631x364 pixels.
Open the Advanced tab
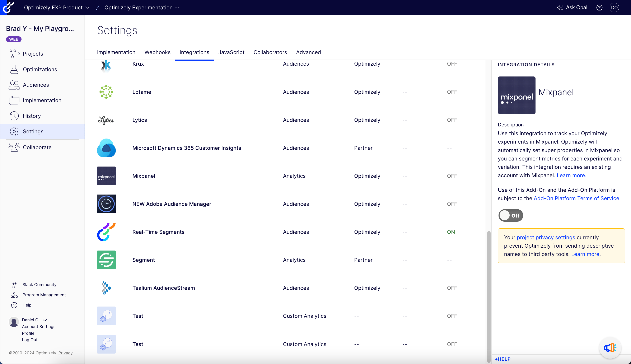(308, 52)
